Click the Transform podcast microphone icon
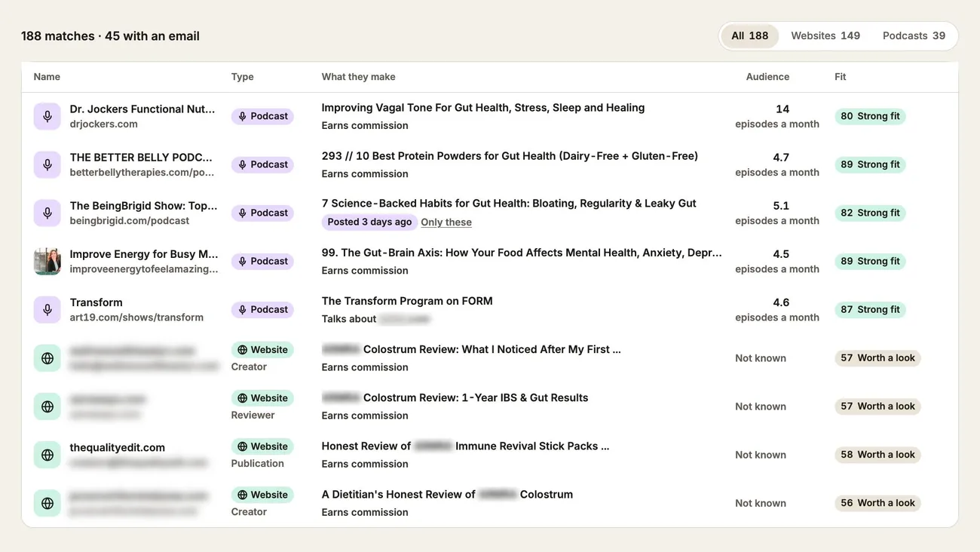The height and width of the screenshot is (552, 980). pyautogui.click(x=47, y=309)
